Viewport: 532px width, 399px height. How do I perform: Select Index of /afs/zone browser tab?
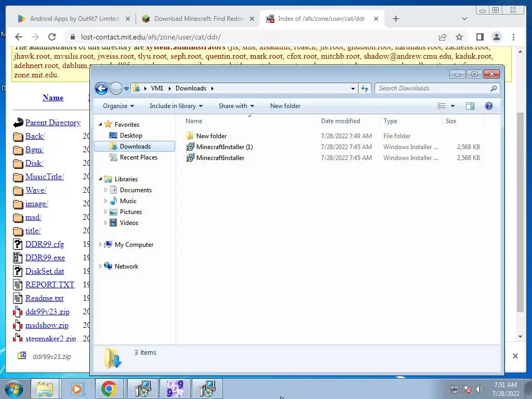(x=321, y=19)
